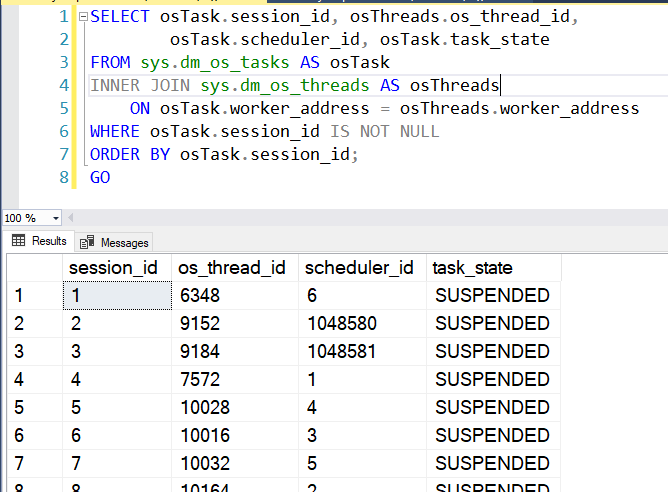Click os_thread_id cell 6348
Screen dimensions: 668x492
tap(235, 295)
